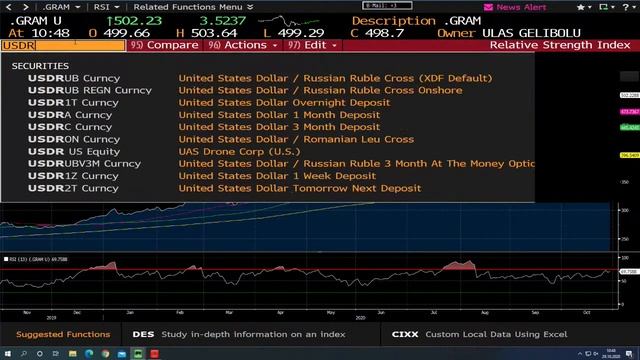This screenshot has width=640, height=360.
Task: Select USDR US Equity suggestion
Action: [x=268, y=151]
